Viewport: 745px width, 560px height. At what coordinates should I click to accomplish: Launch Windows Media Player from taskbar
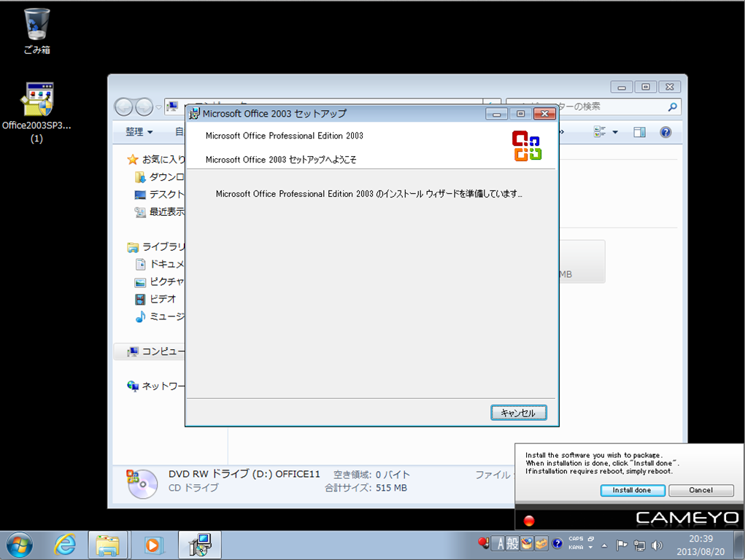click(x=153, y=545)
